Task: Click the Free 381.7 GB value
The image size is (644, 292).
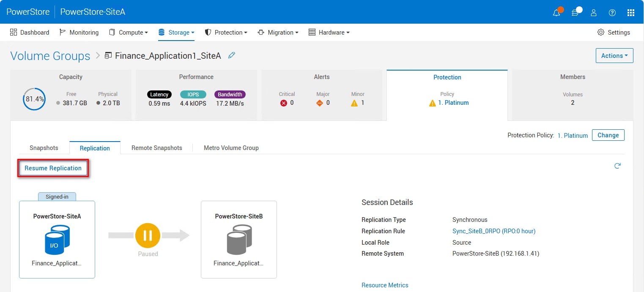Action: click(x=74, y=103)
